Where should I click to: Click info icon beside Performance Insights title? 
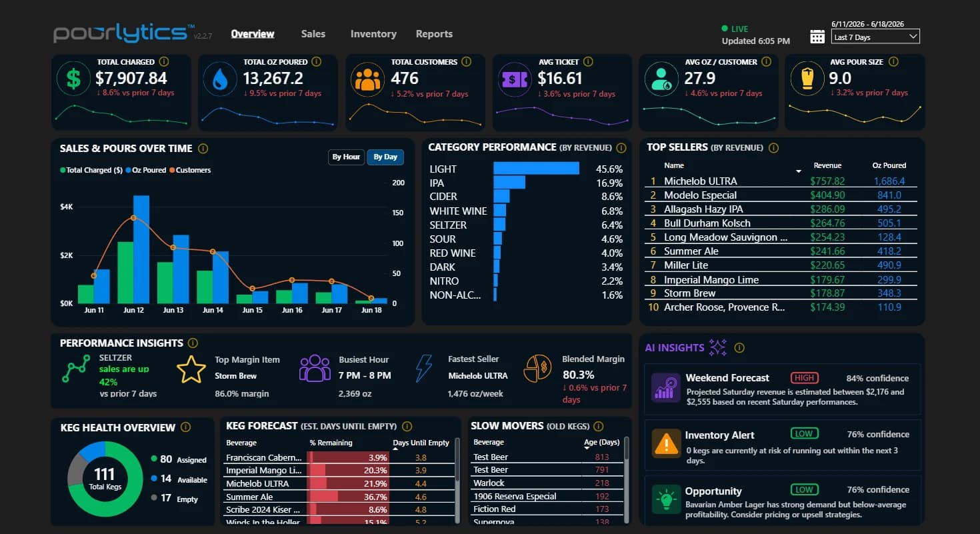coord(193,343)
